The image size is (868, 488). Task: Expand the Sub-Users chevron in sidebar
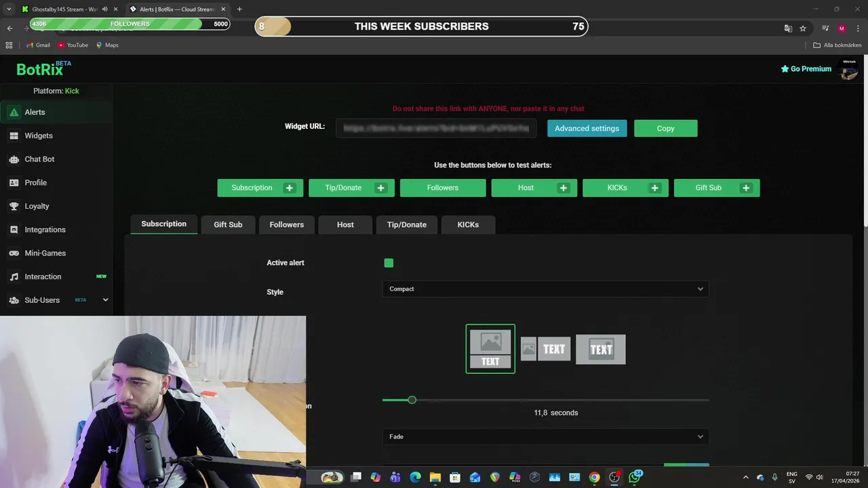pyautogui.click(x=105, y=300)
